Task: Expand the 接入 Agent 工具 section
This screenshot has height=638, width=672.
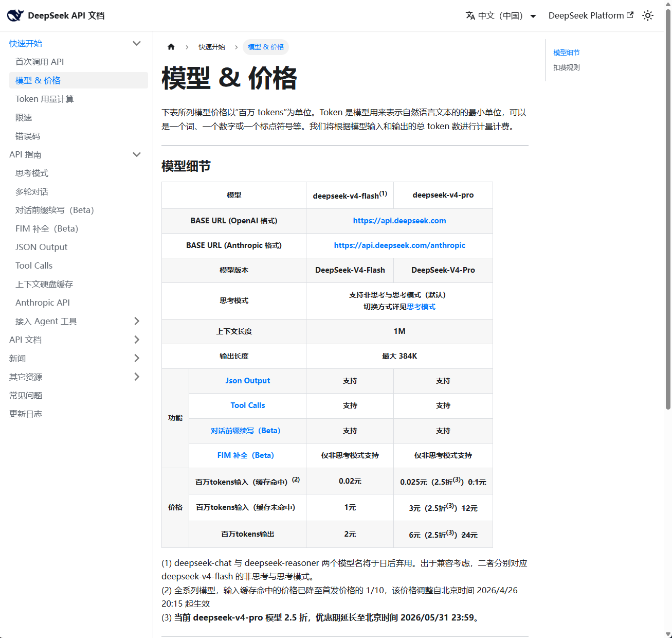Action: coord(137,321)
